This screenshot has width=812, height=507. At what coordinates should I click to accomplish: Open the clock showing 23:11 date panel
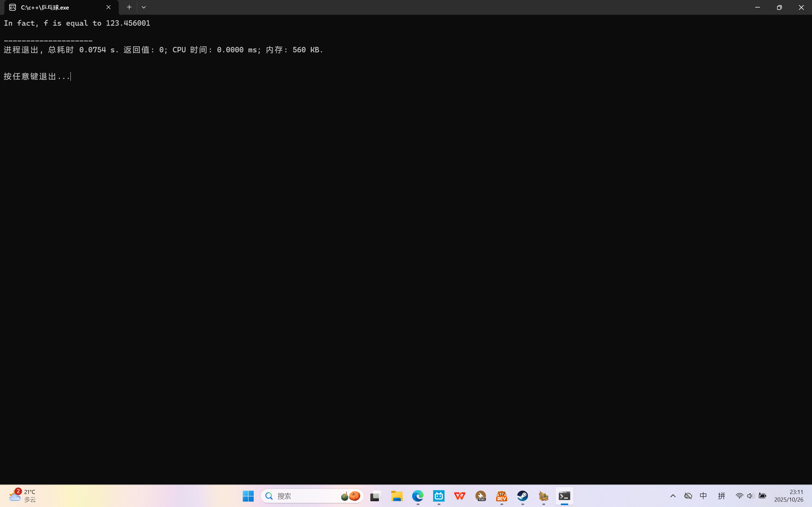point(789,496)
